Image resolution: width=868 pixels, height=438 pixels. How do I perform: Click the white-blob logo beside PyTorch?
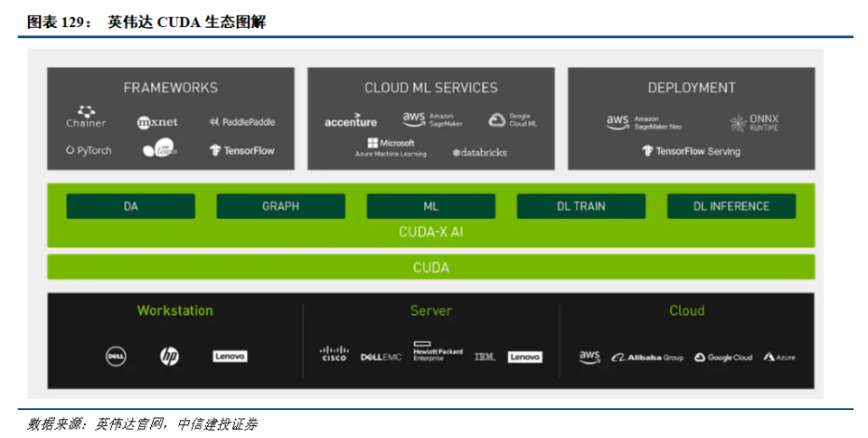(160, 148)
